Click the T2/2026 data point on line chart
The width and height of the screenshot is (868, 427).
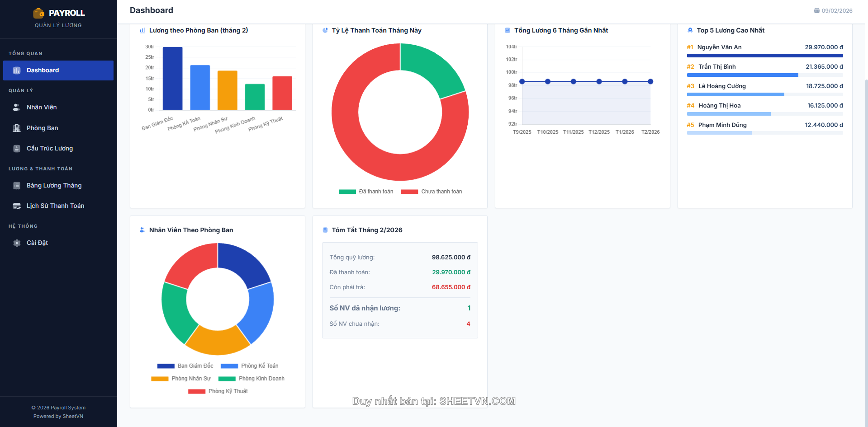pyautogui.click(x=650, y=82)
